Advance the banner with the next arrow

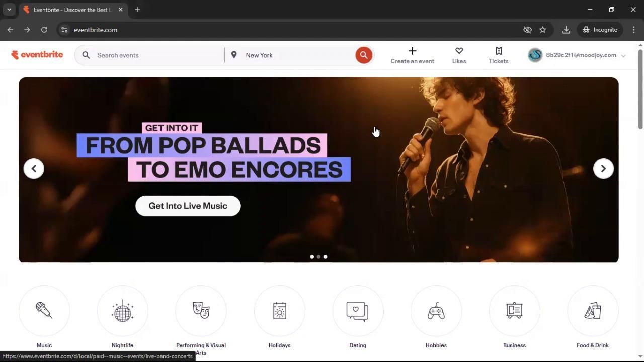tap(603, 169)
